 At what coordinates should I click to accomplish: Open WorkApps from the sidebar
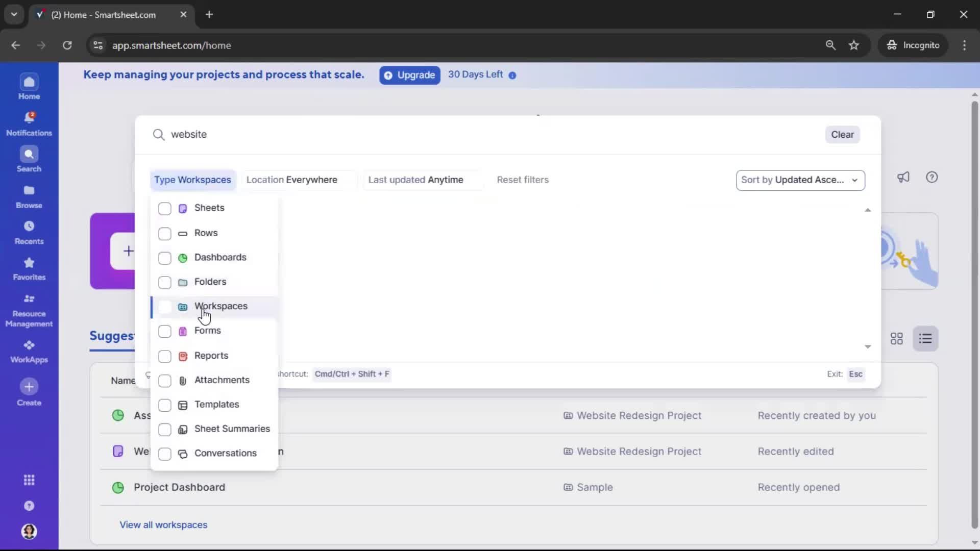pos(29,350)
